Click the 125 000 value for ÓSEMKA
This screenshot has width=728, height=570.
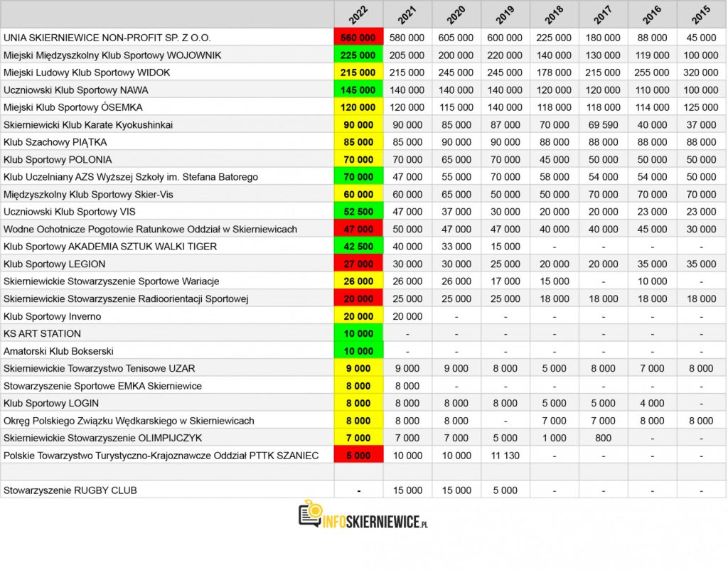pos(701,107)
